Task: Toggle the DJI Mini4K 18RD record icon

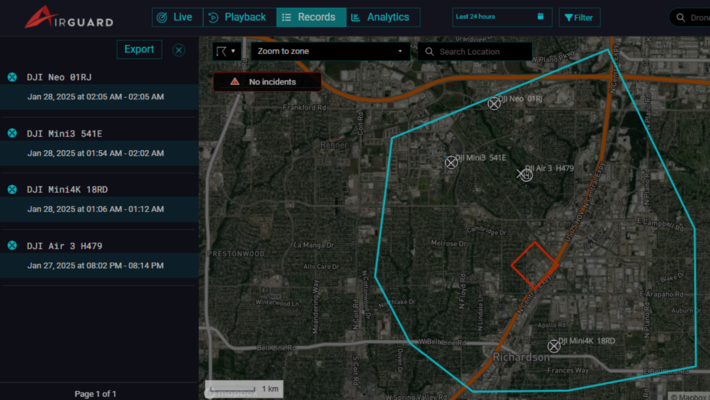Action: coord(12,189)
